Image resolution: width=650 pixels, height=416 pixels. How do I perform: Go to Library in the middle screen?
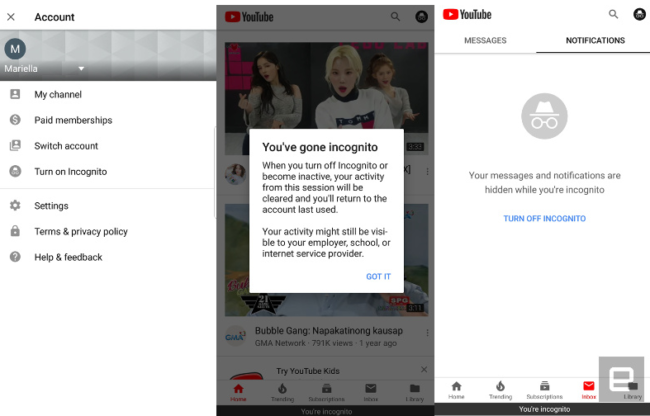[x=415, y=392]
